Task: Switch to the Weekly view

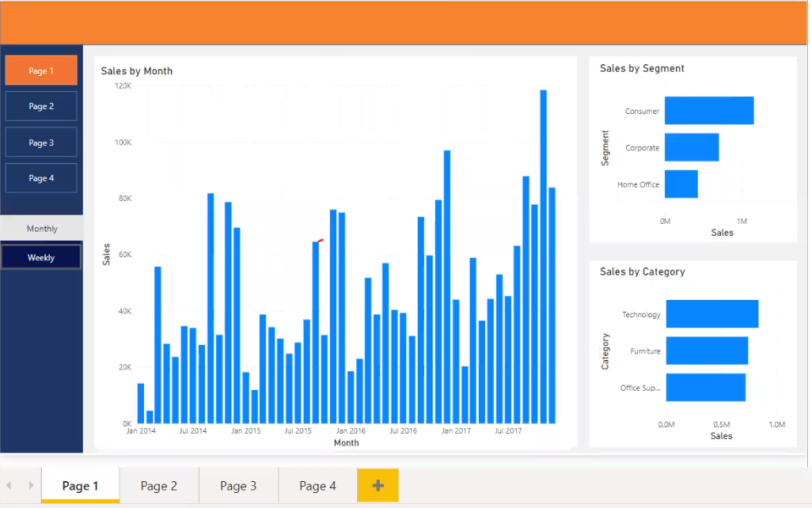Action: tap(41, 256)
